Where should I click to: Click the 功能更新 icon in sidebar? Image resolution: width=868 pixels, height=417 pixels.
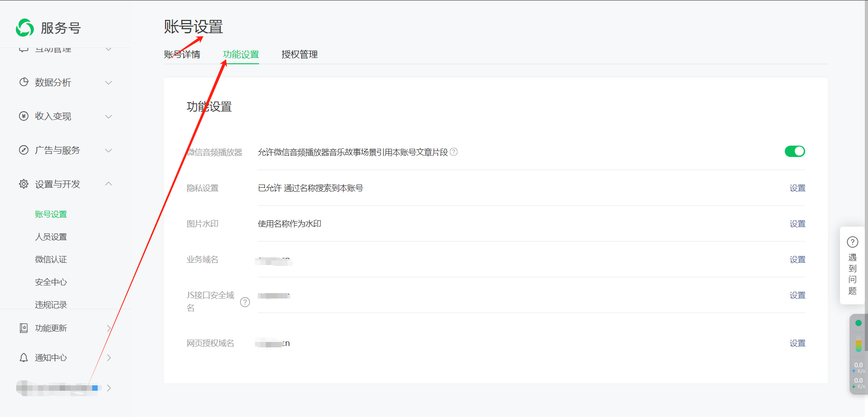click(24, 328)
